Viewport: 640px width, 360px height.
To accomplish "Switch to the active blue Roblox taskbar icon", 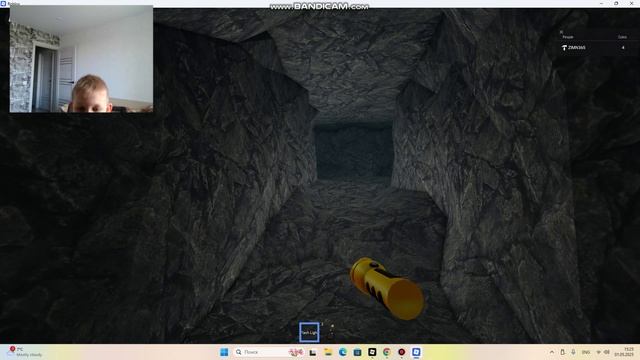I will coord(416,352).
